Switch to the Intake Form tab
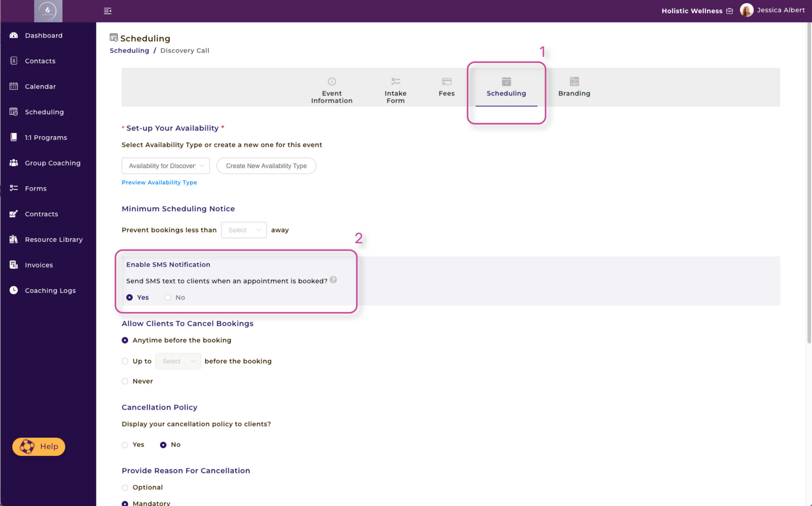The height and width of the screenshot is (506, 812). tap(395, 90)
